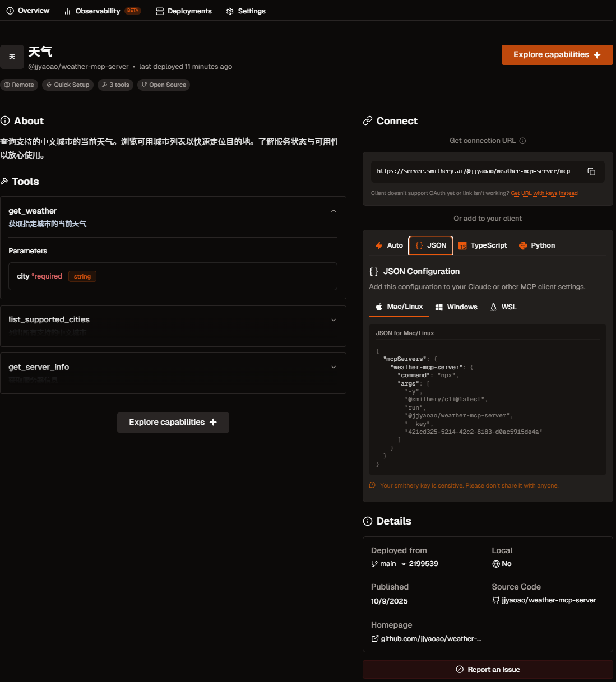
Task: Open the JSON configuration via the braces icon
Action: 419,245
